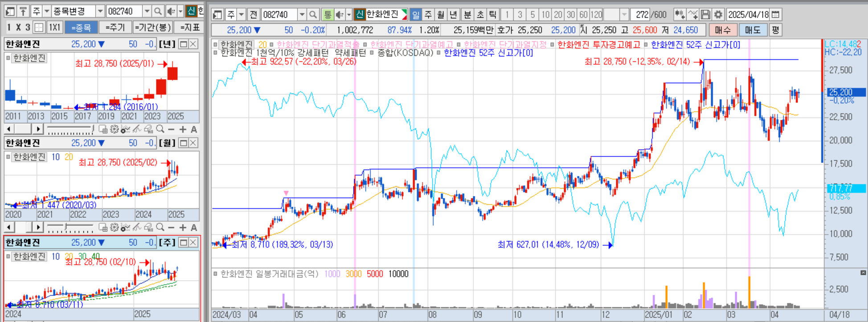Click the settings gear under the yearly mini chart
The width and height of the screenshot is (868, 322).
click(x=114, y=129)
